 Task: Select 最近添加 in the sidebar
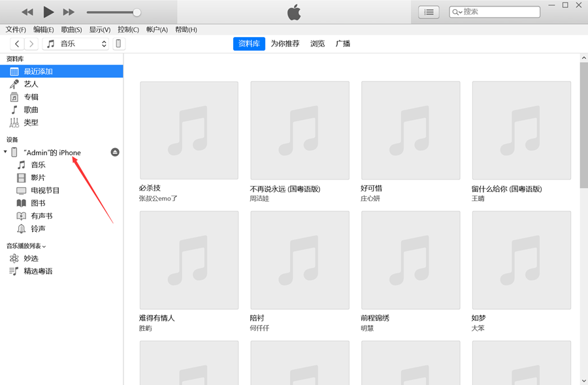pyautogui.click(x=61, y=71)
